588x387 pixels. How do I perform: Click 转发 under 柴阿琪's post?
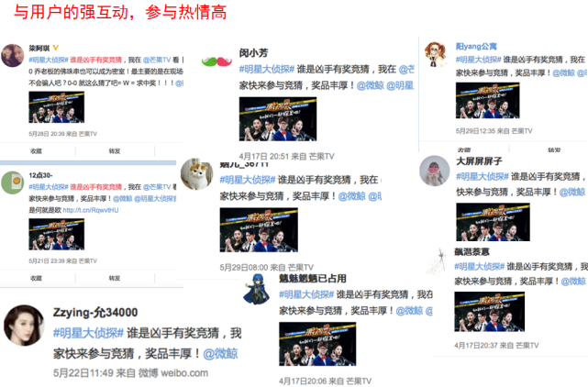(115, 151)
